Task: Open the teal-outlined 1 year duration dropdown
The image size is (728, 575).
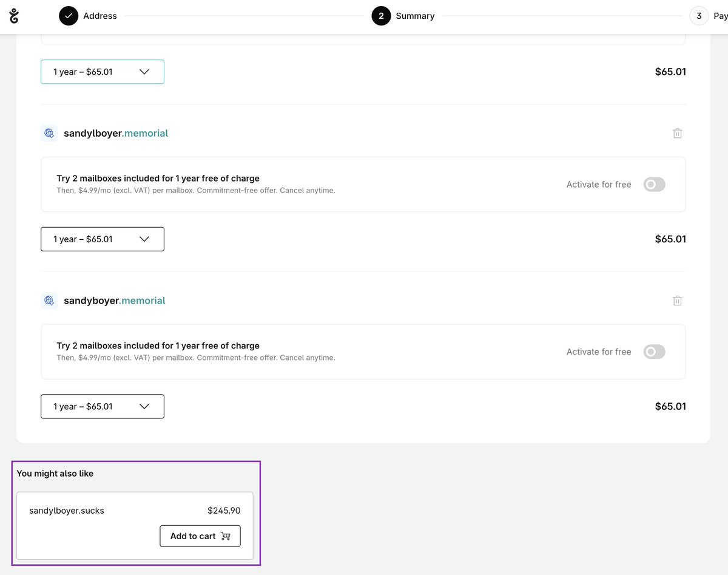Action: (x=103, y=72)
